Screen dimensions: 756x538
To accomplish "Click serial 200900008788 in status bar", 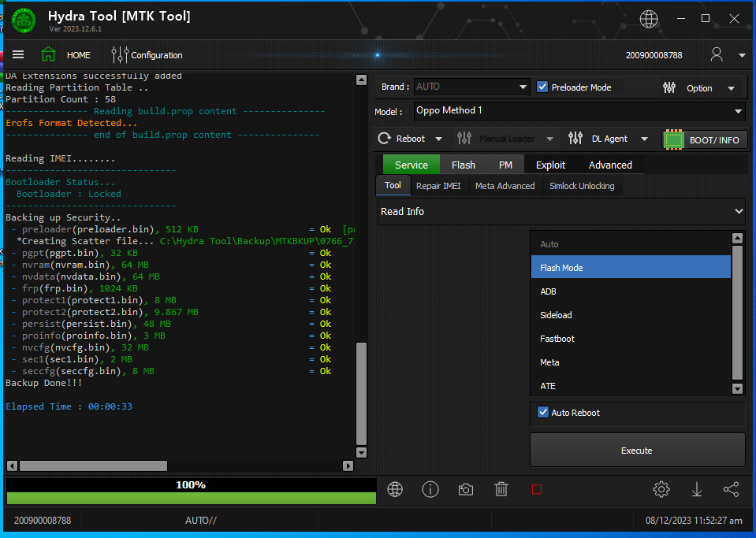I will coord(43,520).
